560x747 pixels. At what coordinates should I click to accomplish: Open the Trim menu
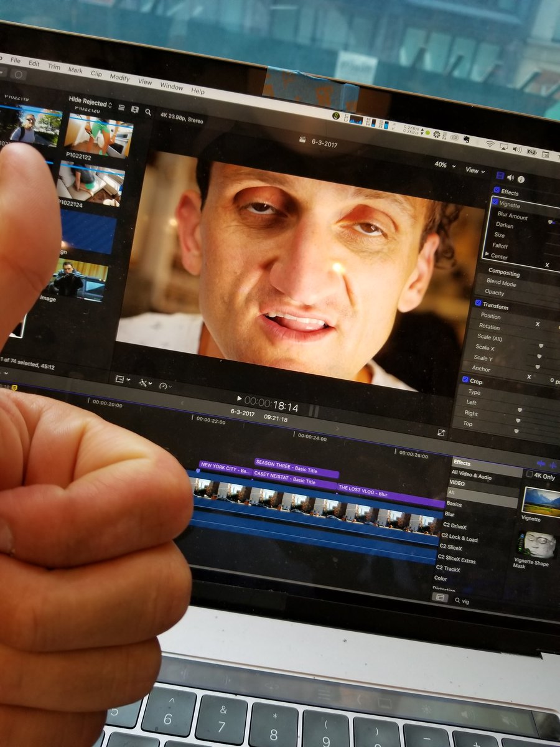coord(54,66)
